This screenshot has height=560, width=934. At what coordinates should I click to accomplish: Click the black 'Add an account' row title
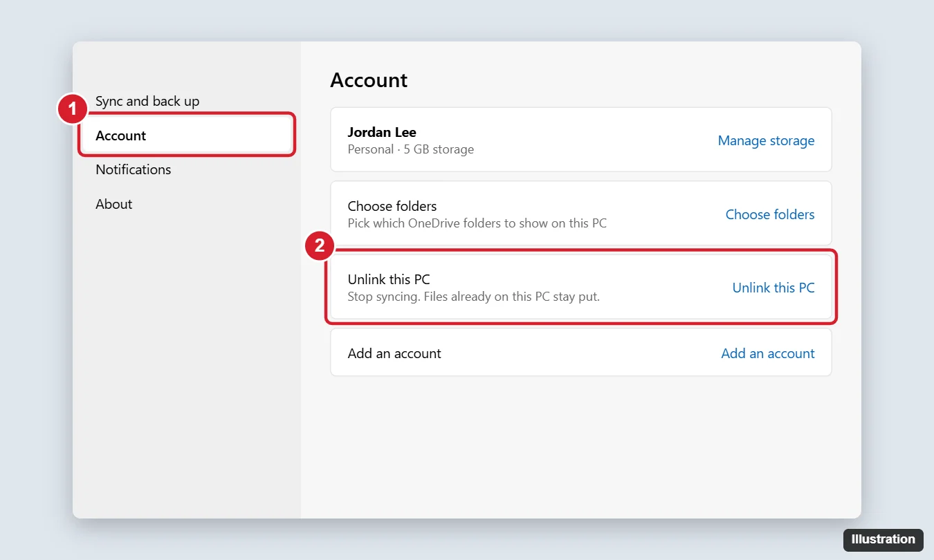click(394, 353)
